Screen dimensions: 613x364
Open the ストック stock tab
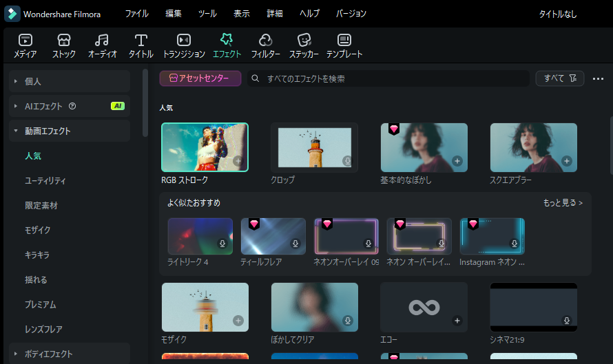coord(64,46)
